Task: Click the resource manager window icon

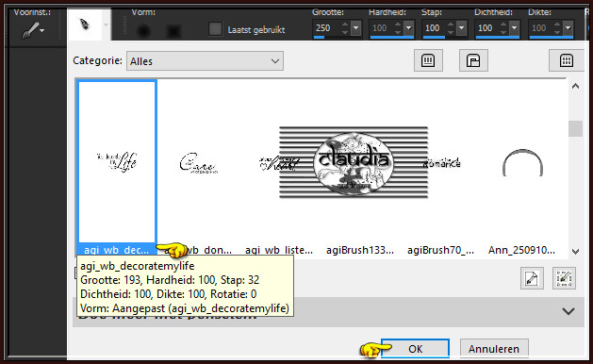Action: 473,60
